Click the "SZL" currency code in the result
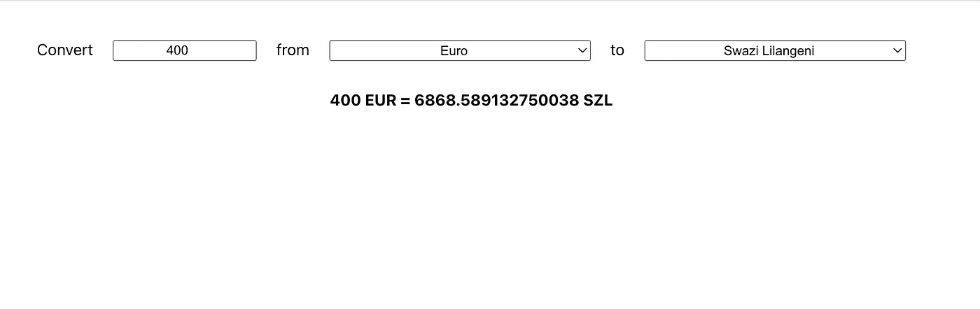 click(x=598, y=101)
